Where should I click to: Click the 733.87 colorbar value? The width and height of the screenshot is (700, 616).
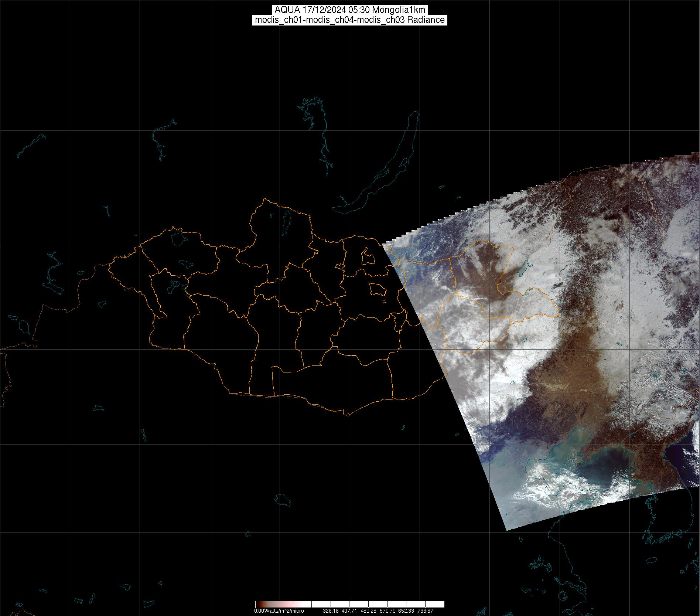[x=425, y=611]
